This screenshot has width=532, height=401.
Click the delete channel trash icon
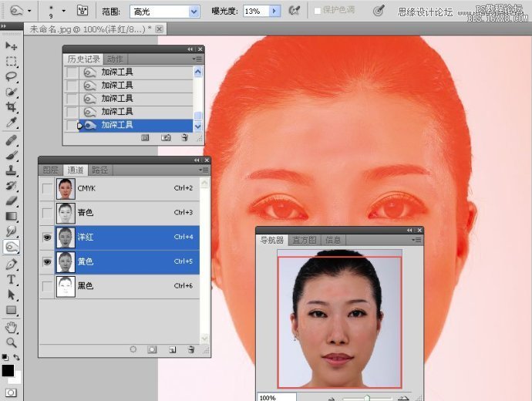pyautogui.click(x=190, y=349)
